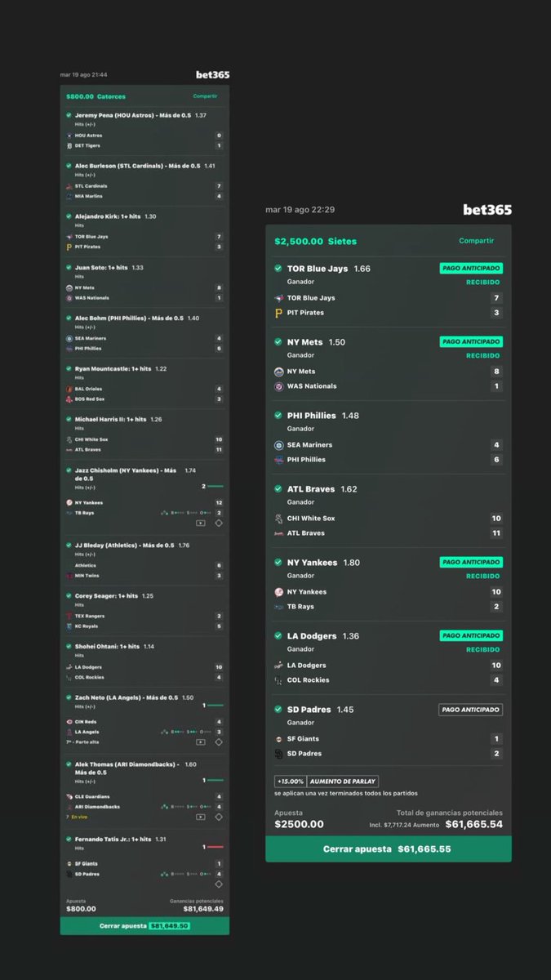This screenshot has height=980, width=551.
Task: Click SF Giants logo in Sietes slip
Action: [x=279, y=739]
